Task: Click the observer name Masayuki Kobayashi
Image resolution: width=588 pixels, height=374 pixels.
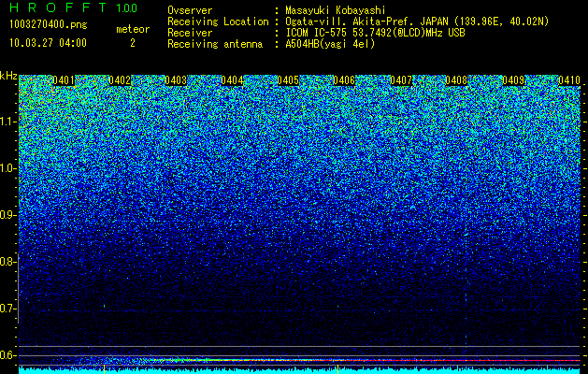Action: click(x=336, y=11)
